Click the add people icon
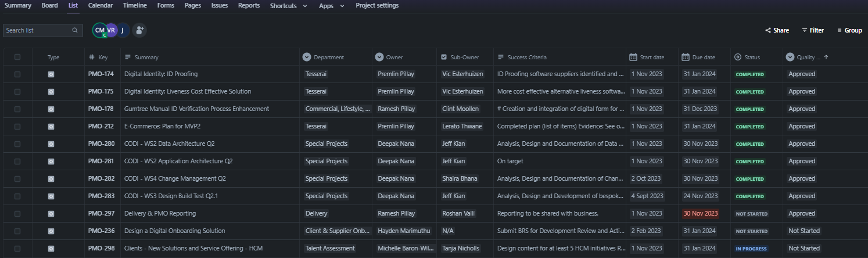 (139, 30)
